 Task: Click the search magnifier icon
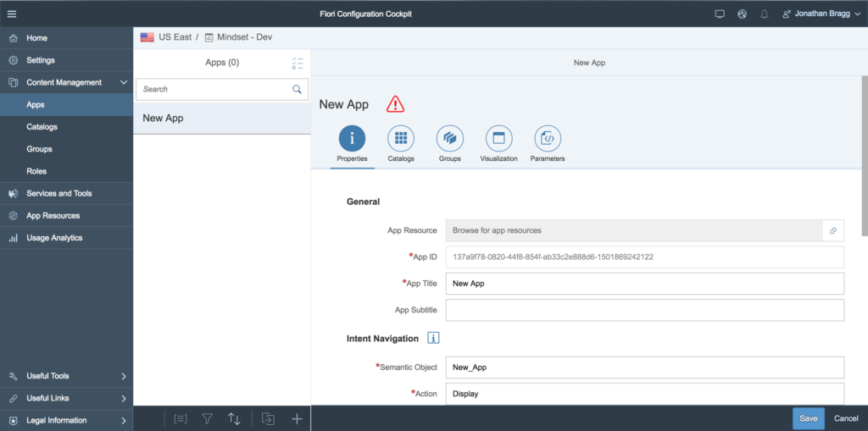pyautogui.click(x=298, y=89)
